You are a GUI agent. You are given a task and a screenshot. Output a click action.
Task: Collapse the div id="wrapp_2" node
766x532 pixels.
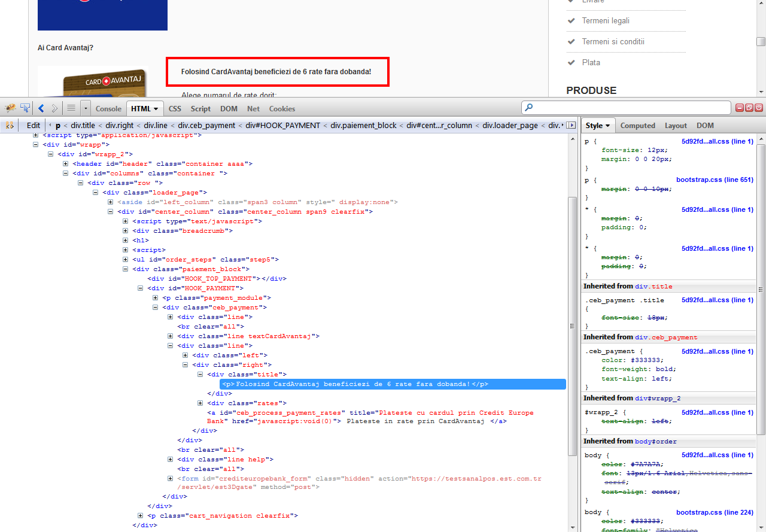[x=51, y=154]
